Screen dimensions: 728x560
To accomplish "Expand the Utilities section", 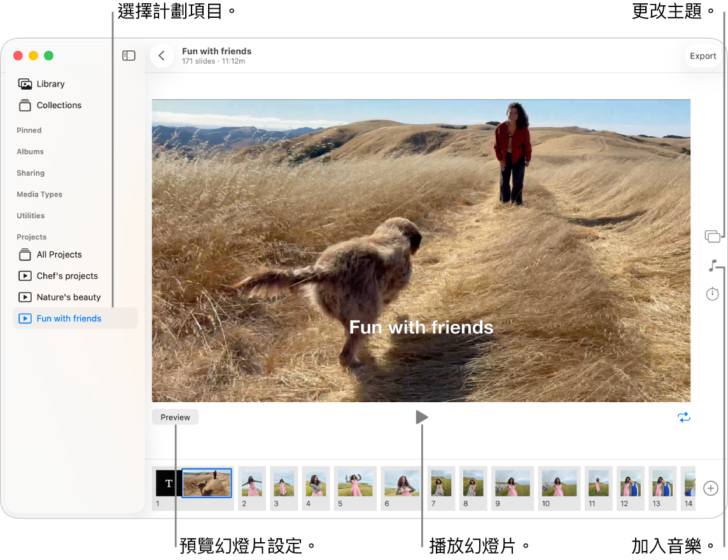I will 31,216.
